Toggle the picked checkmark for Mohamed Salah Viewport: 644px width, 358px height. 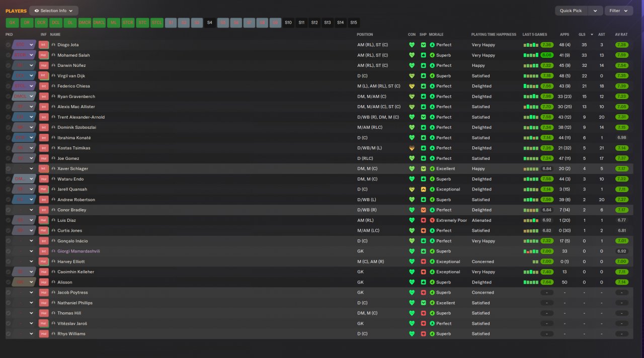click(x=8, y=55)
